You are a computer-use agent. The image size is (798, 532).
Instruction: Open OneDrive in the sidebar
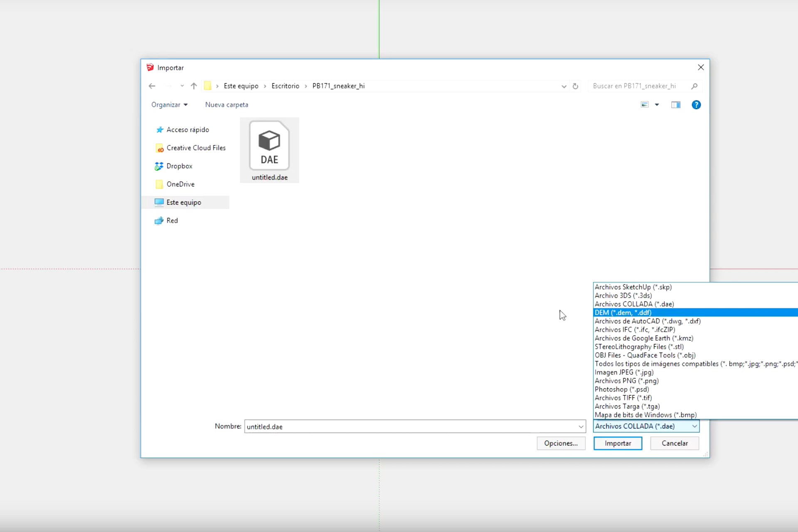coord(180,184)
